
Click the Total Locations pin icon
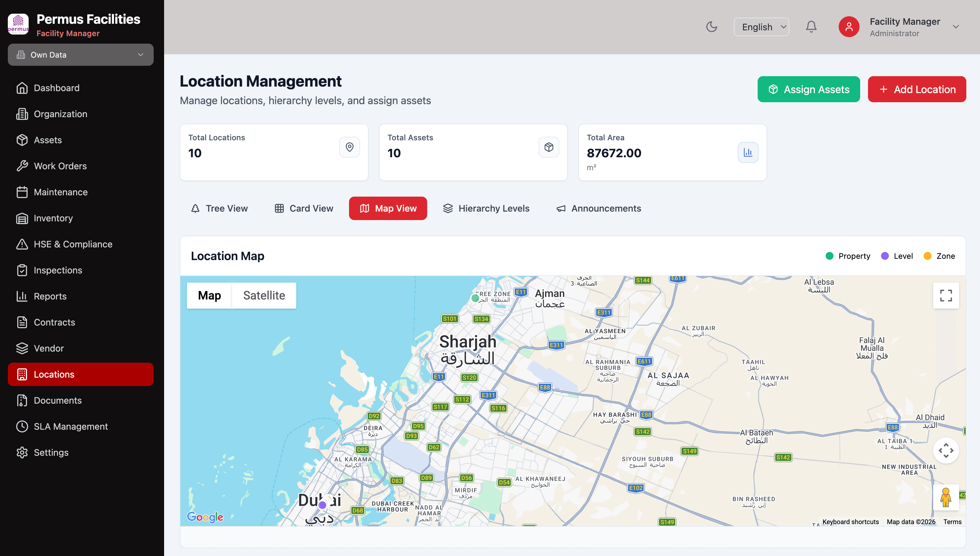point(349,147)
